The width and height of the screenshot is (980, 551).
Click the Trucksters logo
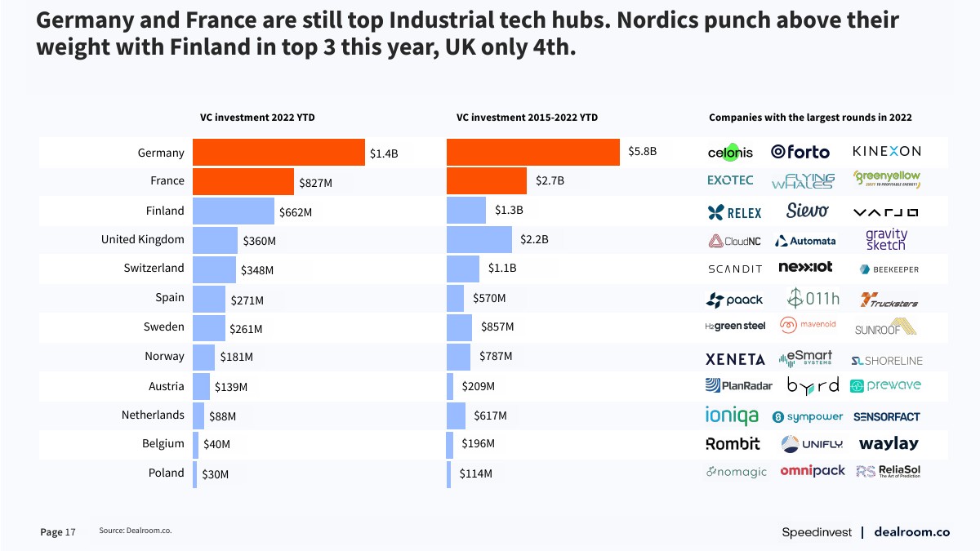pos(889,300)
